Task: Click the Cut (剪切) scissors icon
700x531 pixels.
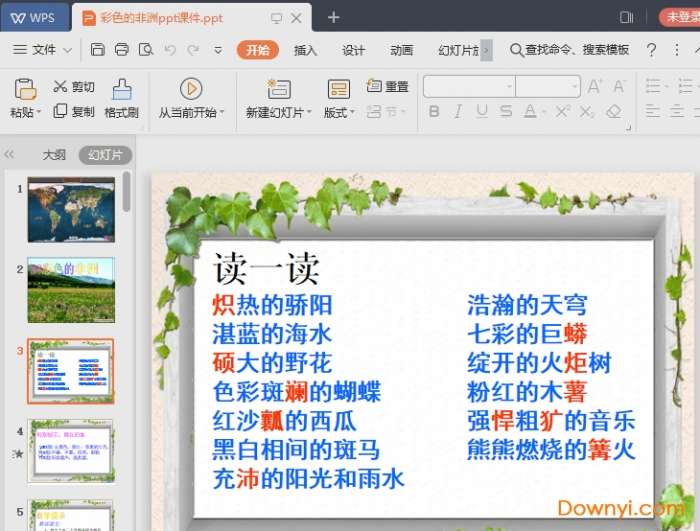Action: [x=61, y=87]
